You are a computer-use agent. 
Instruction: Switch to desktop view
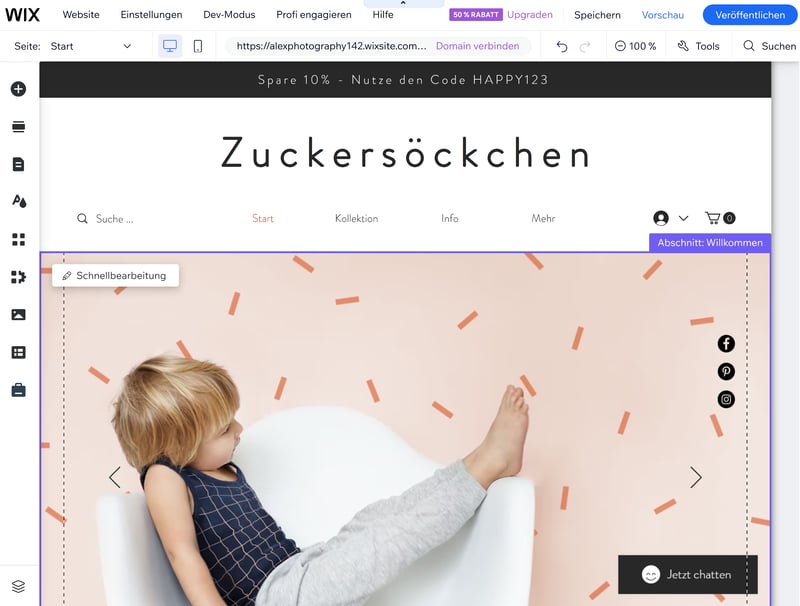(x=170, y=46)
